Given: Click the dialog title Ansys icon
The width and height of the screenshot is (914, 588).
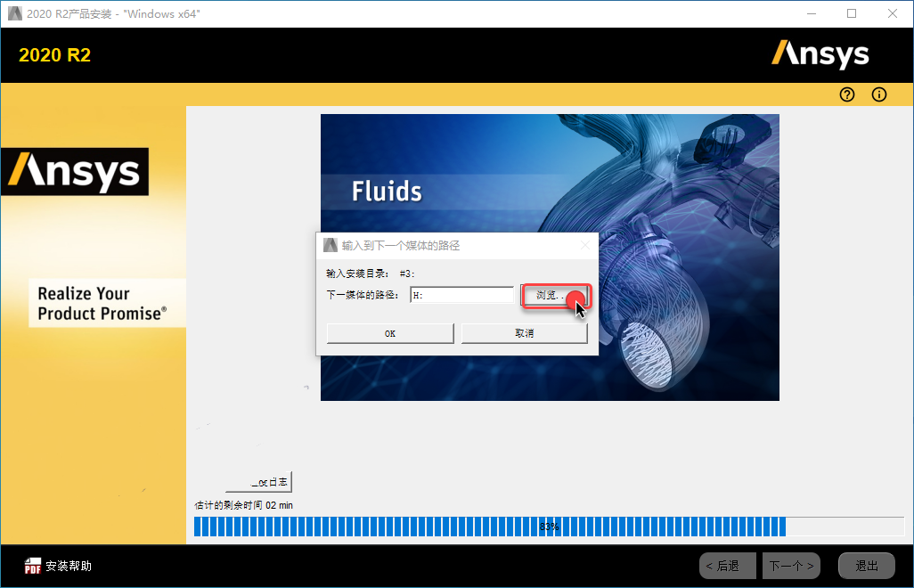Looking at the screenshot, I should (331, 245).
